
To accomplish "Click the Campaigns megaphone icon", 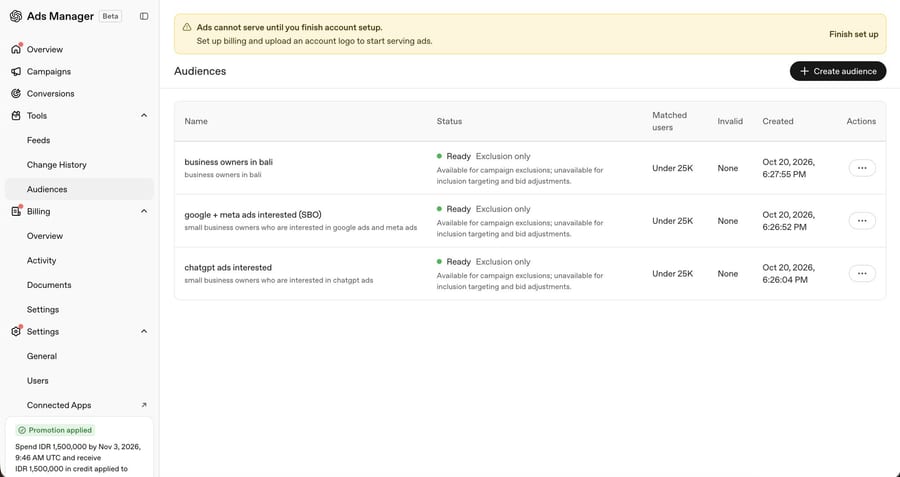I will pyautogui.click(x=15, y=72).
